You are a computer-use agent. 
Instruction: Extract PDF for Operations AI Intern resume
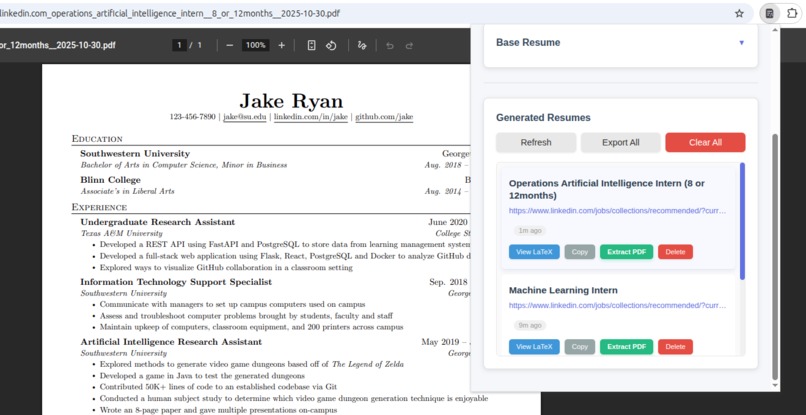click(x=627, y=252)
